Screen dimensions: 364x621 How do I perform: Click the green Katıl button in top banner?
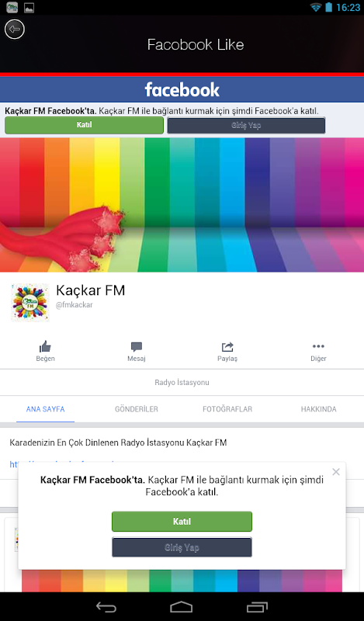pyautogui.click(x=84, y=125)
